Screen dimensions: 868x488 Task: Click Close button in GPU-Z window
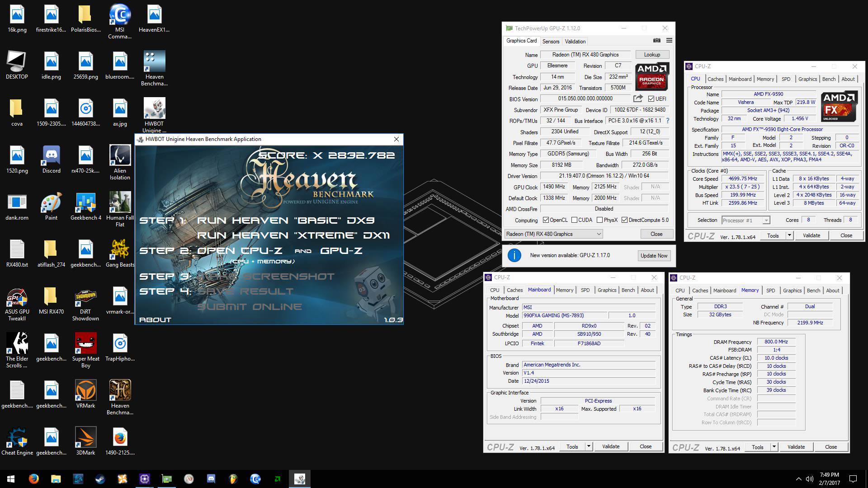click(x=656, y=234)
